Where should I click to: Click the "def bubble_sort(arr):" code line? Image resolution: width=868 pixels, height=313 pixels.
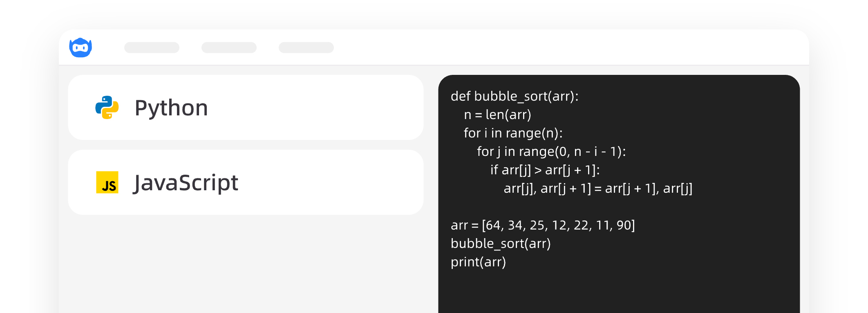pyautogui.click(x=515, y=96)
